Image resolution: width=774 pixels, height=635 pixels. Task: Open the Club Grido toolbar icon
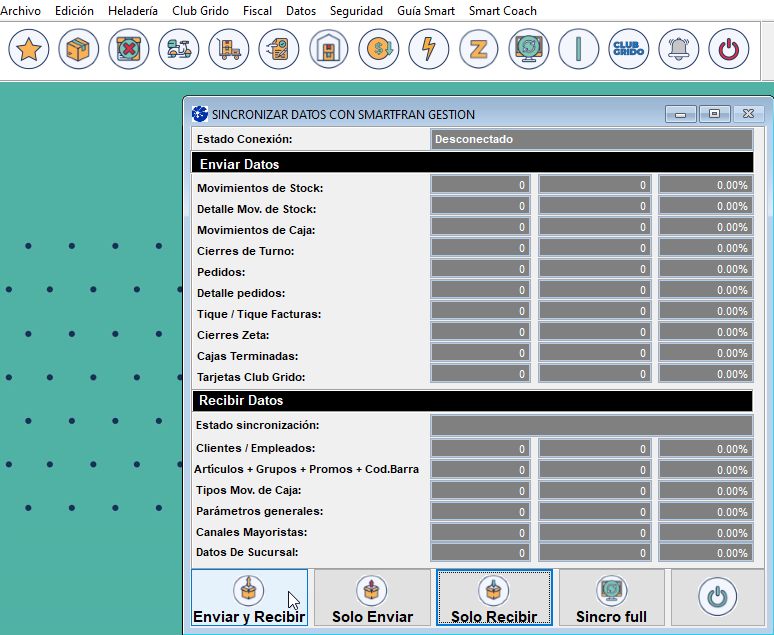pos(629,49)
